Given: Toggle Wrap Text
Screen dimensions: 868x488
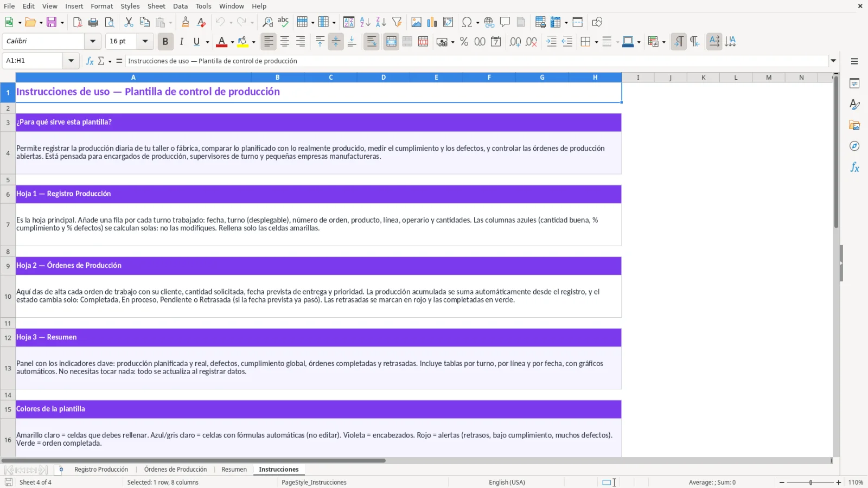Looking at the screenshot, I should point(372,42).
